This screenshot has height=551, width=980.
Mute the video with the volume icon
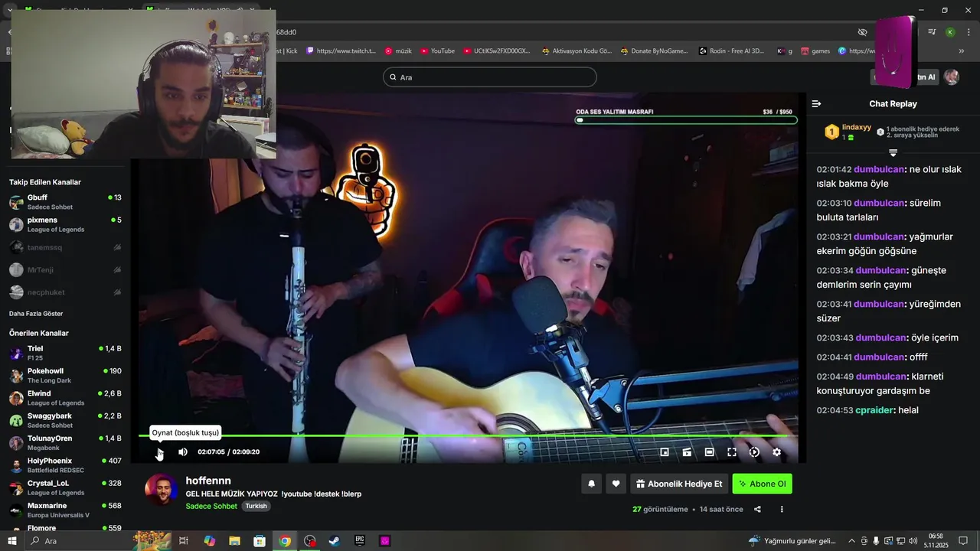tap(183, 452)
